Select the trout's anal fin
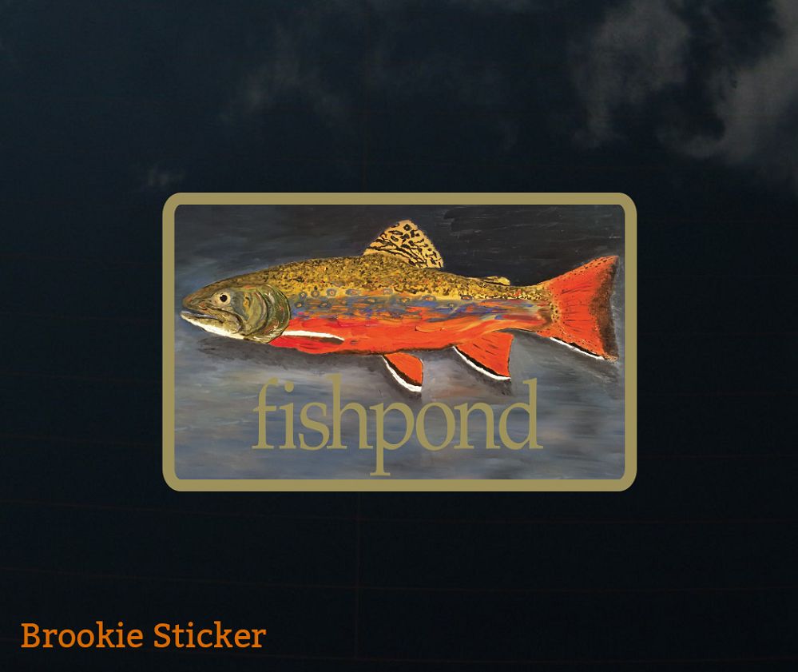 (x=485, y=355)
